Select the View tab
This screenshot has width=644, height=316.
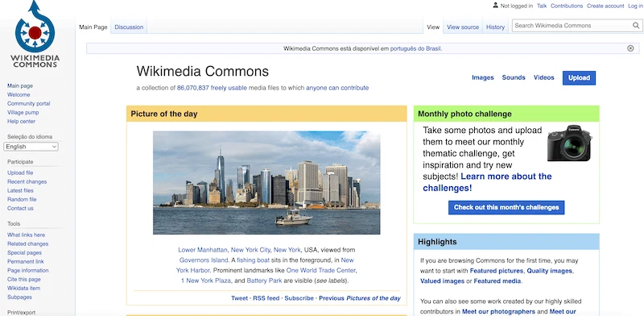[x=433, y=27]
